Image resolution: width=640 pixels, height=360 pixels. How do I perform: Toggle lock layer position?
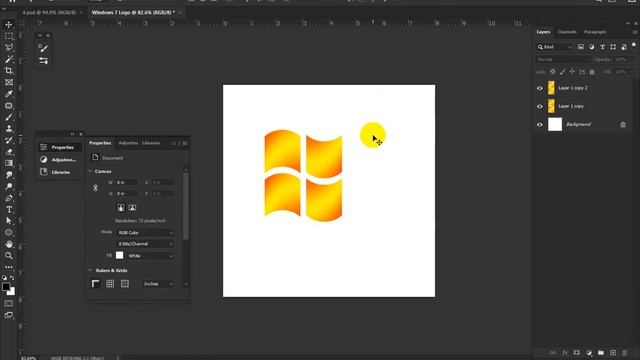coord(572,72)
